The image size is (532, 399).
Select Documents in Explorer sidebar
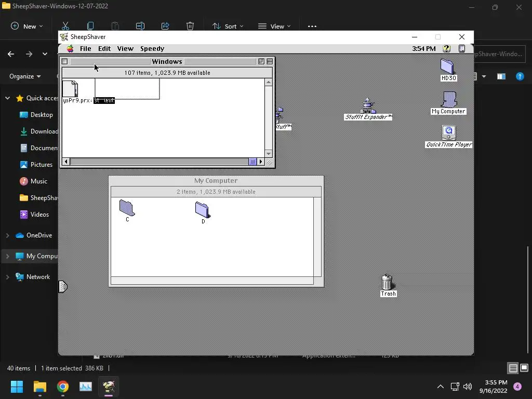[38, 148]
